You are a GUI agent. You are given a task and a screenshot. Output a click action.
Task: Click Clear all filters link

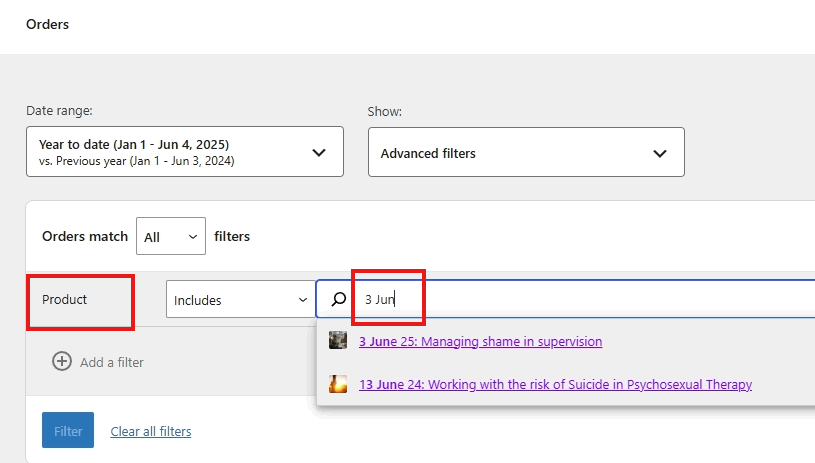(151, 431)
